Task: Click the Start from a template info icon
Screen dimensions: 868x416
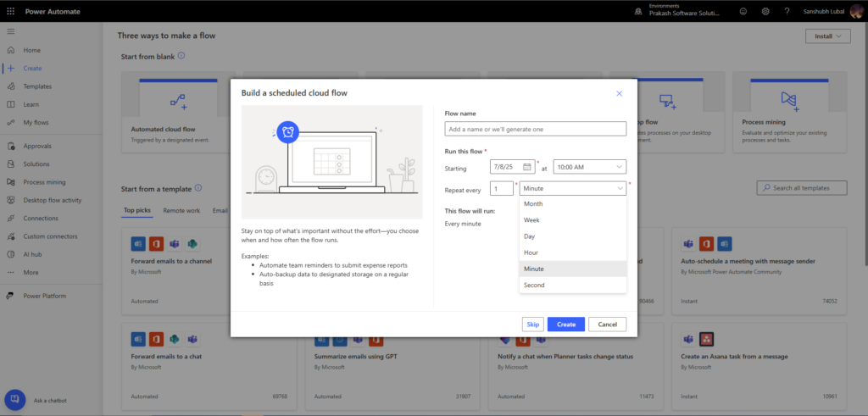Action: (198, 188)
